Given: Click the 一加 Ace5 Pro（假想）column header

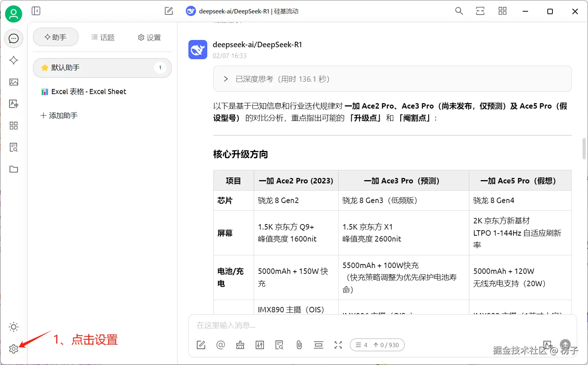Looking at the screenshot, I should (x=520, y=181).
